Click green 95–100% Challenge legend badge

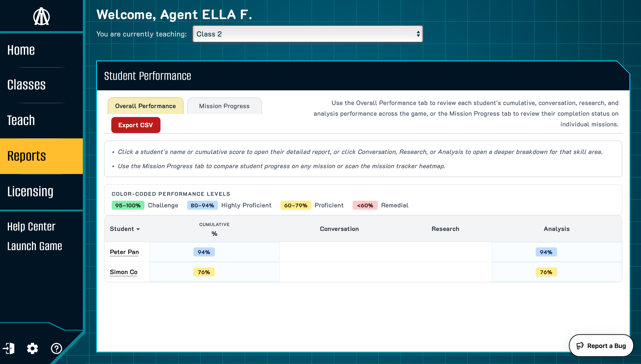click(x=128, y=205)
